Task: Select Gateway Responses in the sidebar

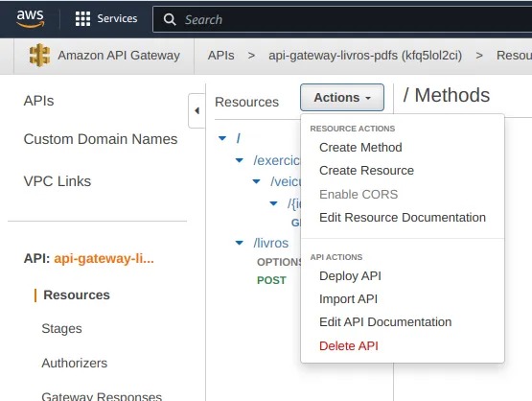Action: pyautogui.click(x=102, y=396)
